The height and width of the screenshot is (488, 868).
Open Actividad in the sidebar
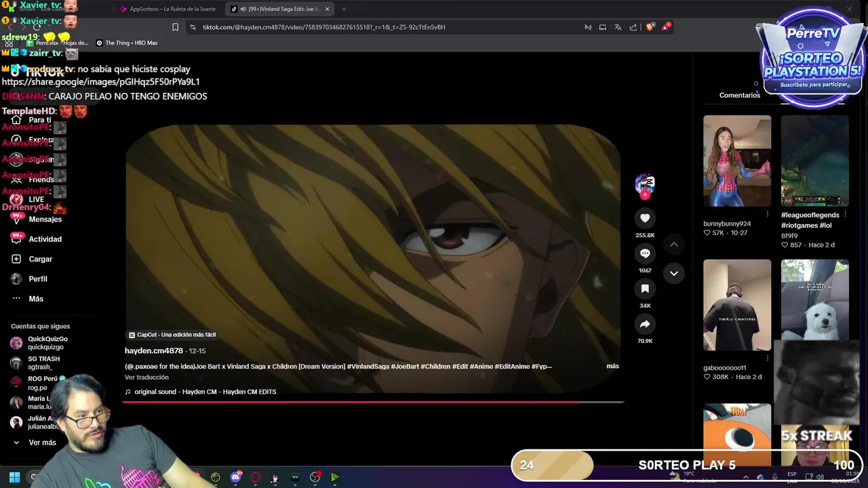tap(45, 239)
